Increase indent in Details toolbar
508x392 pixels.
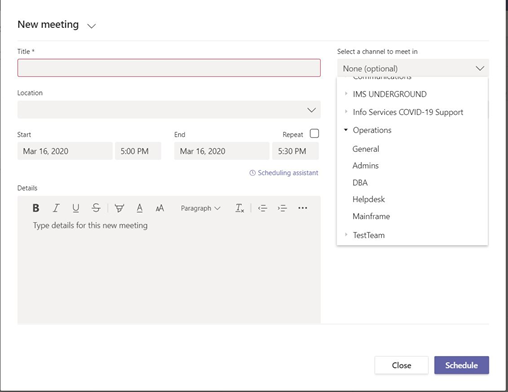pyautogui.click(x=282, y=208)
